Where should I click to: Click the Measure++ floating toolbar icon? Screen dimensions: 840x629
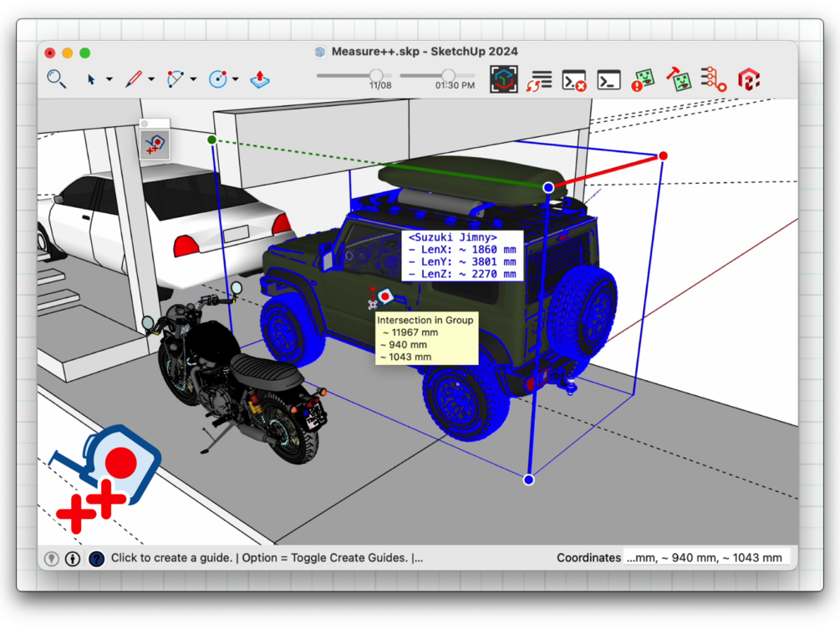[x=155, y=145]
